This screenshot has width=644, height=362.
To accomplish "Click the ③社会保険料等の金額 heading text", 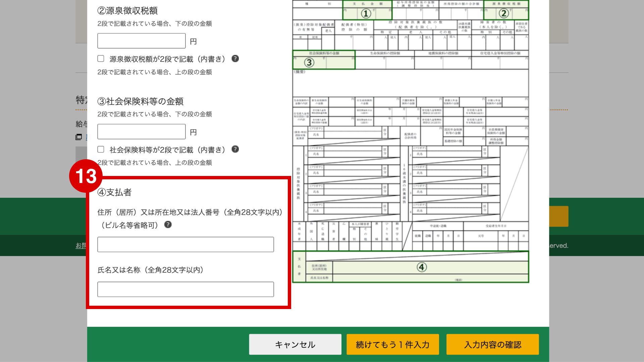I will tap(141, 102).
